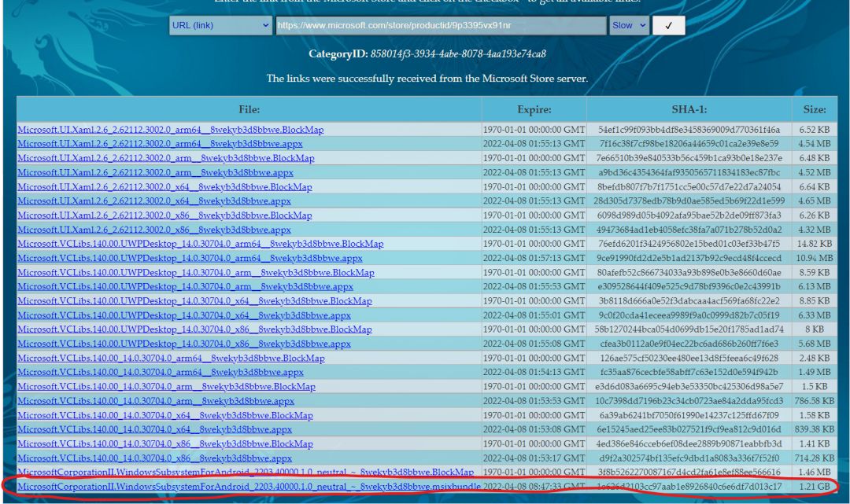Select the 786.58 KB size cell
Image resolution: width=850 pixels, height=504 pixels.
815,401
